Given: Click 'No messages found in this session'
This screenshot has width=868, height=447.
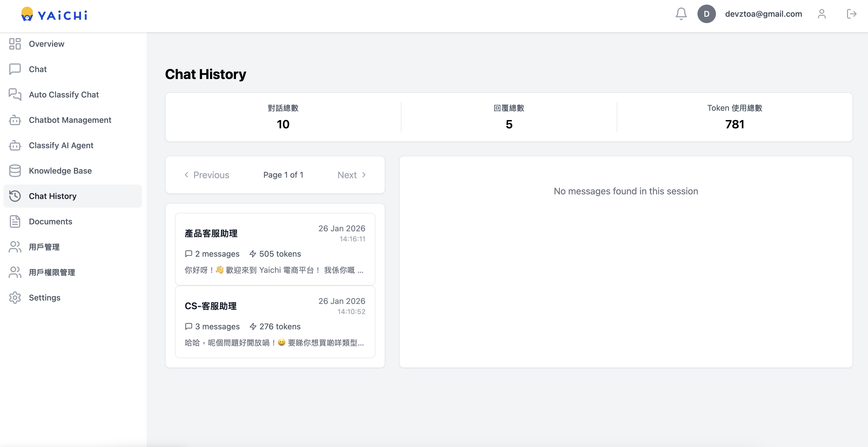Looking at the screenshot, I should coord(626,191).
